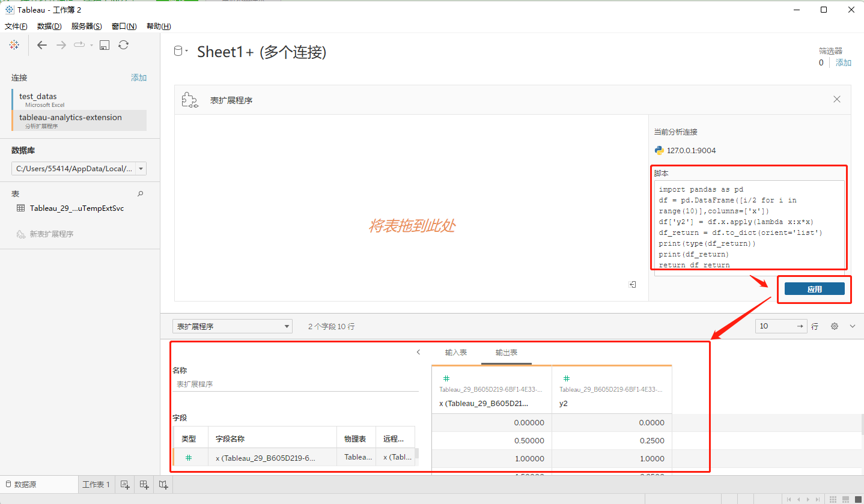Click 添加 under 筛选器
The width and height of the screenshot is (864, 504).
coord(844,62)
